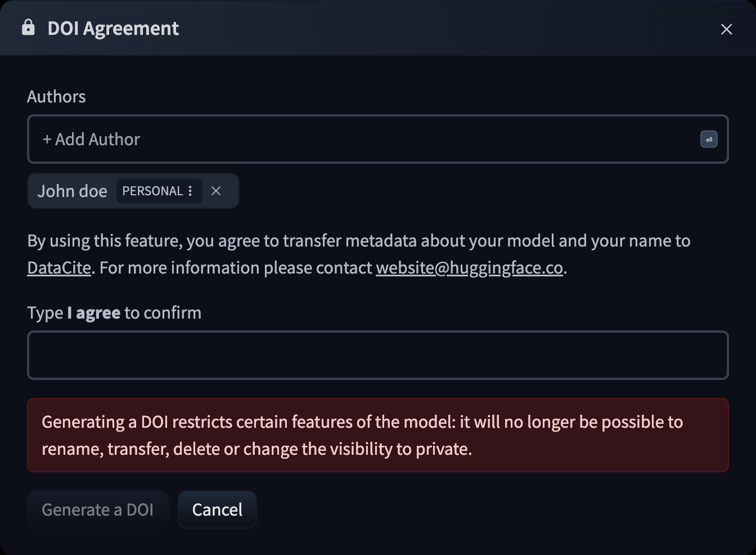The width and height of the screenshot is (756, 555).
Task: Close the DOI Agreement dialog
Action: click(726, 29)
